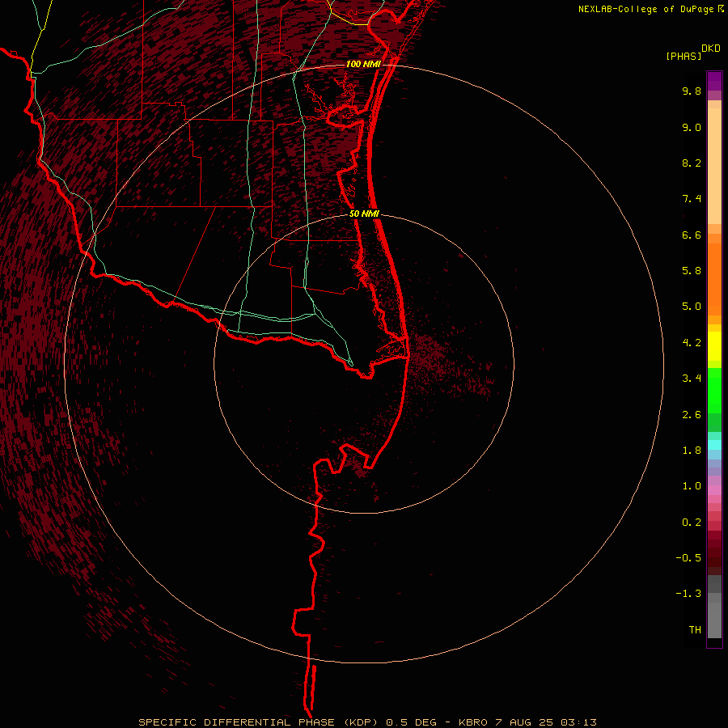The image size is (728, 728).
Task: Click the 6.6 value on the color scale
Action: [x=692, y=235]
